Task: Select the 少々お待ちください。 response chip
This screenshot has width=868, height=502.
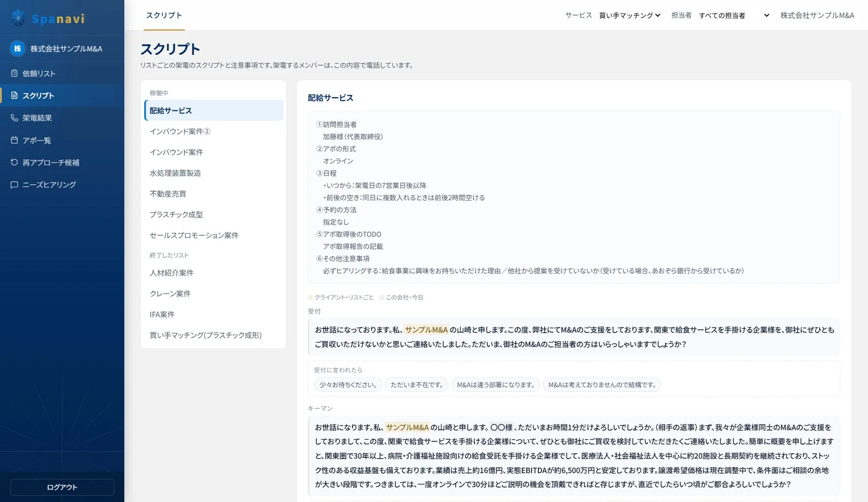Action: [x=348, y=385]
